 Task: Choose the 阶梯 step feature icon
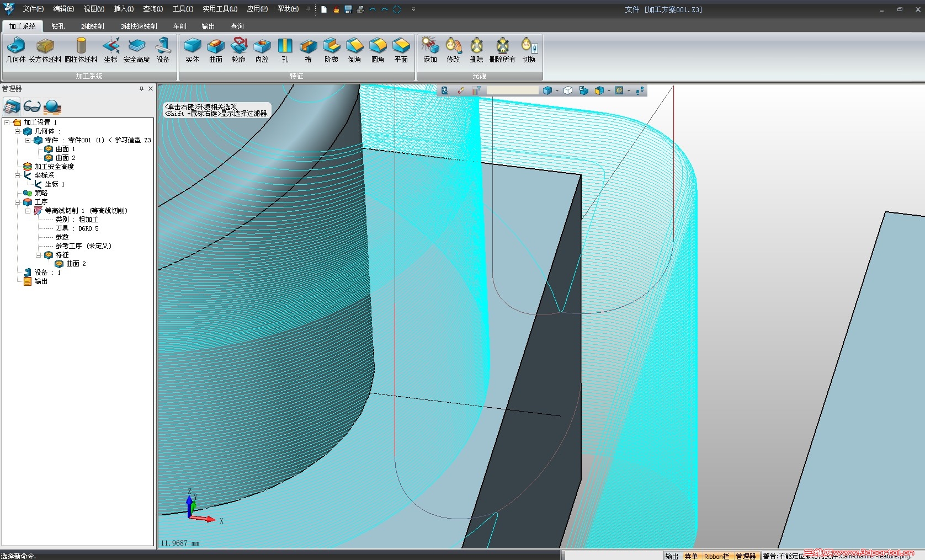[x=331, y=50]
